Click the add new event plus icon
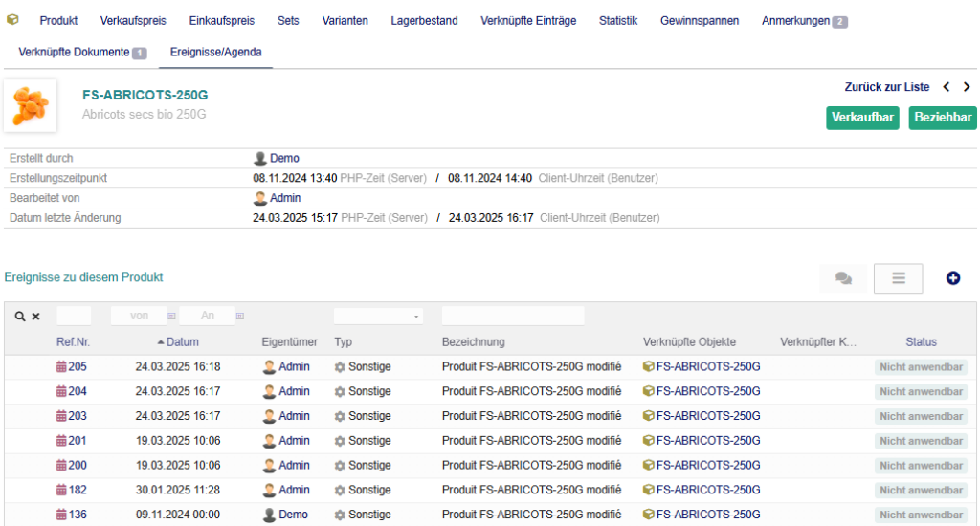This screenshot has width=980, height=526. tap(952, 278)
